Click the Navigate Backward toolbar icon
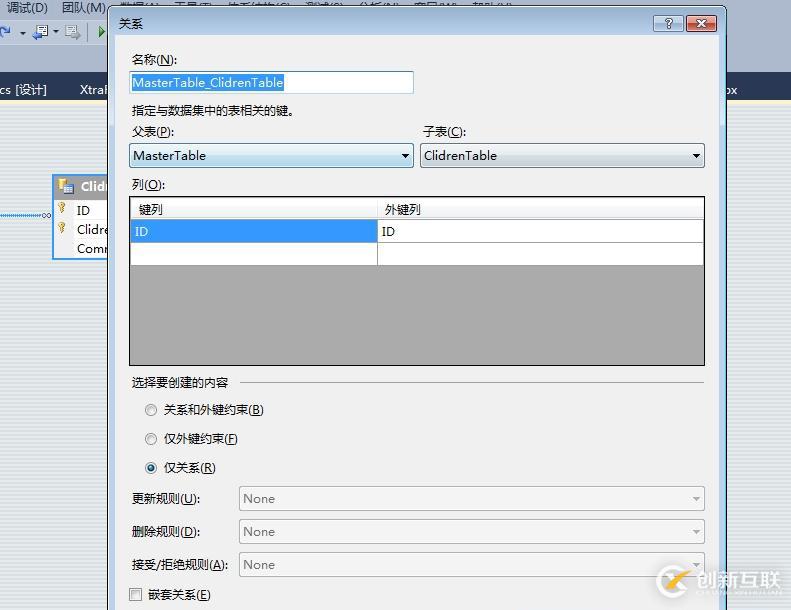Image resolution: width=791 pixels, height=610 pixels. tap(40, 32)
